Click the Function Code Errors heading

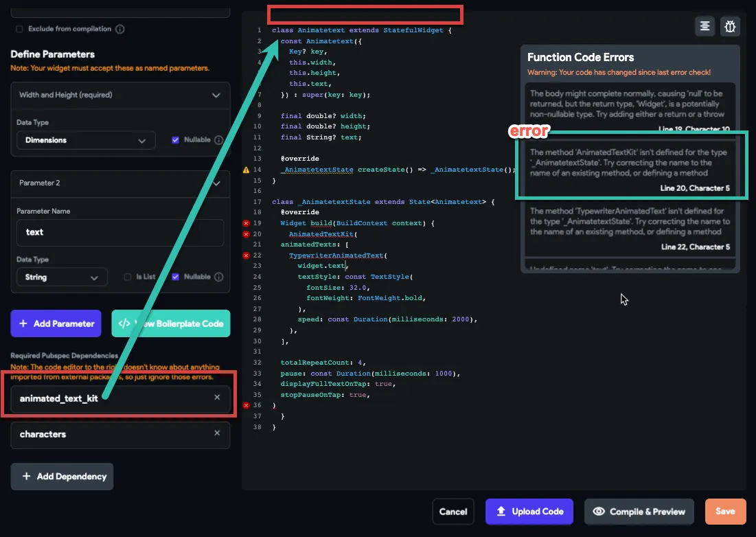(580, 58)
